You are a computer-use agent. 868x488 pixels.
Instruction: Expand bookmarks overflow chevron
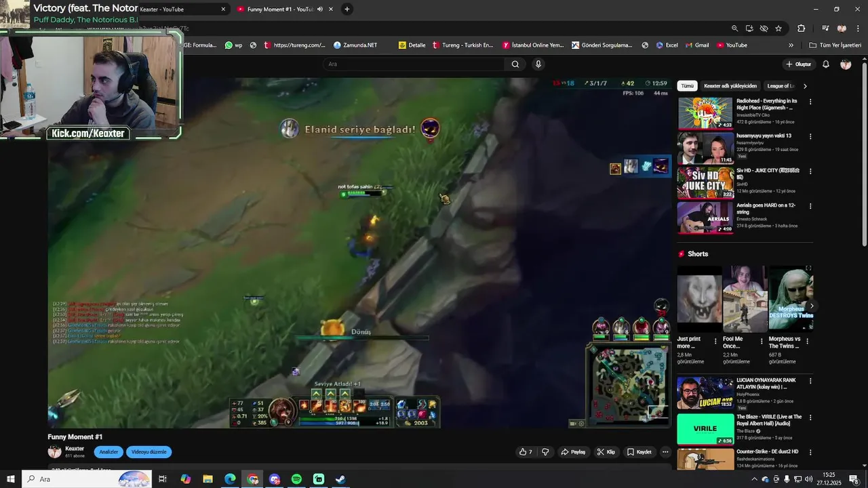pos(791,45)
